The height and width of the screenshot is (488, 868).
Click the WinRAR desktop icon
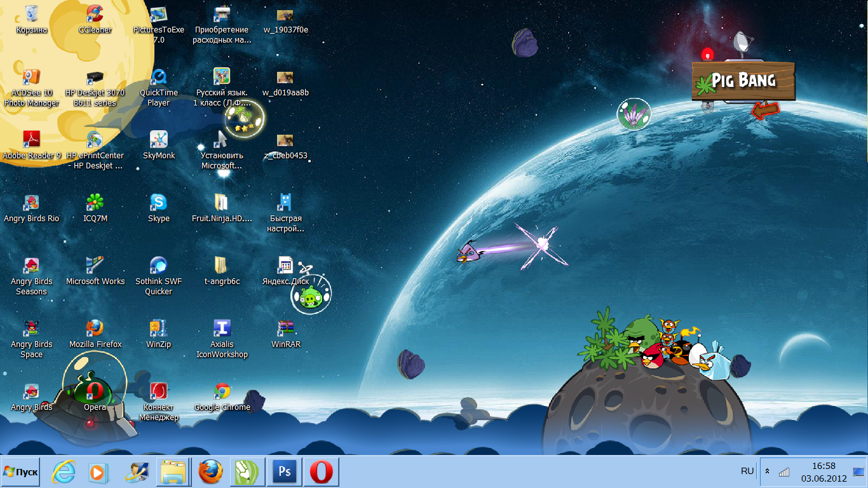point(285,329)
